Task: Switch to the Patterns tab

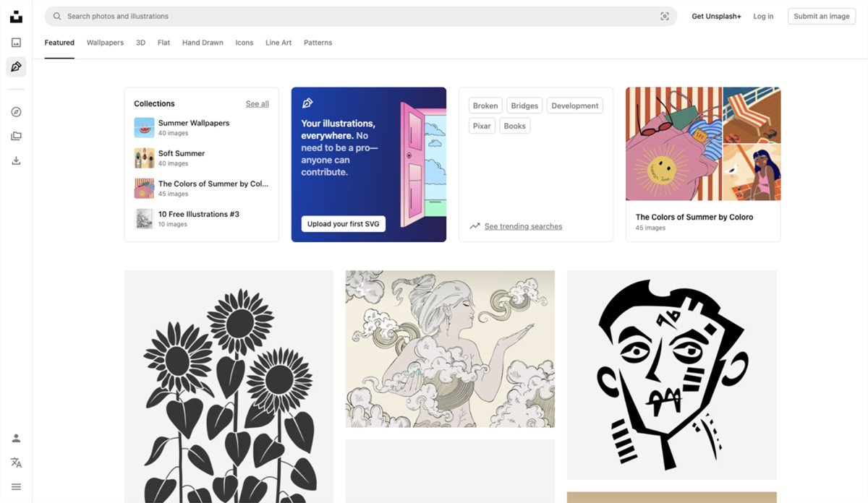Action: pos(318,43)
